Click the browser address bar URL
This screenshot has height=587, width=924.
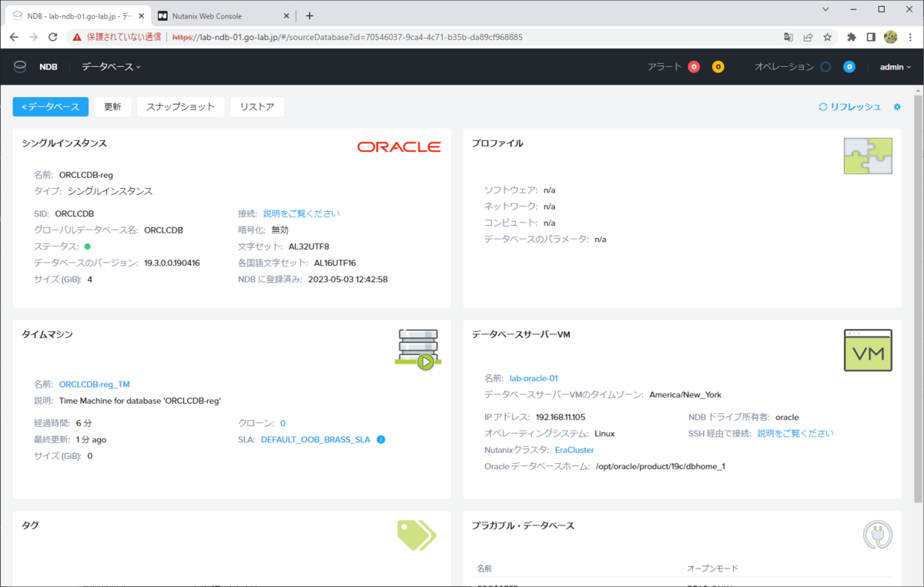click(347, 36)
